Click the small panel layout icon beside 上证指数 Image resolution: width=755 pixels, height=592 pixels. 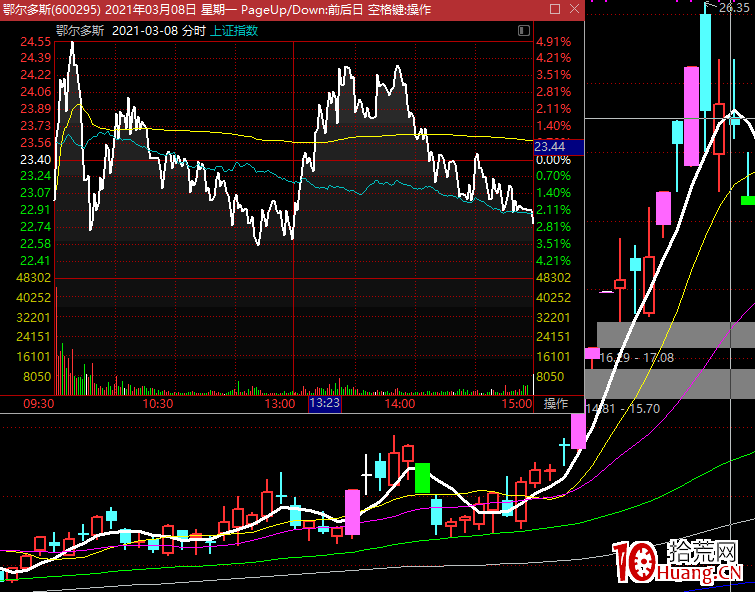point(524,30)
